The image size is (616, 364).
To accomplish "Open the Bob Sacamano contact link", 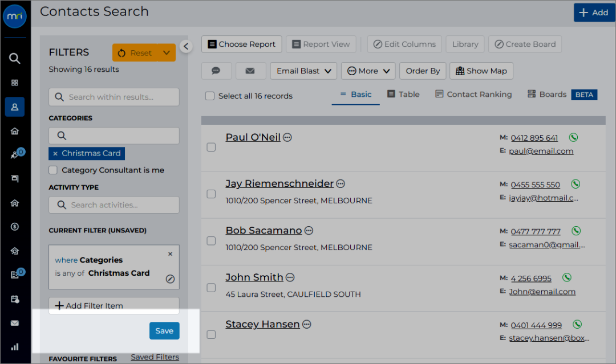I will (x=264, y=231).
